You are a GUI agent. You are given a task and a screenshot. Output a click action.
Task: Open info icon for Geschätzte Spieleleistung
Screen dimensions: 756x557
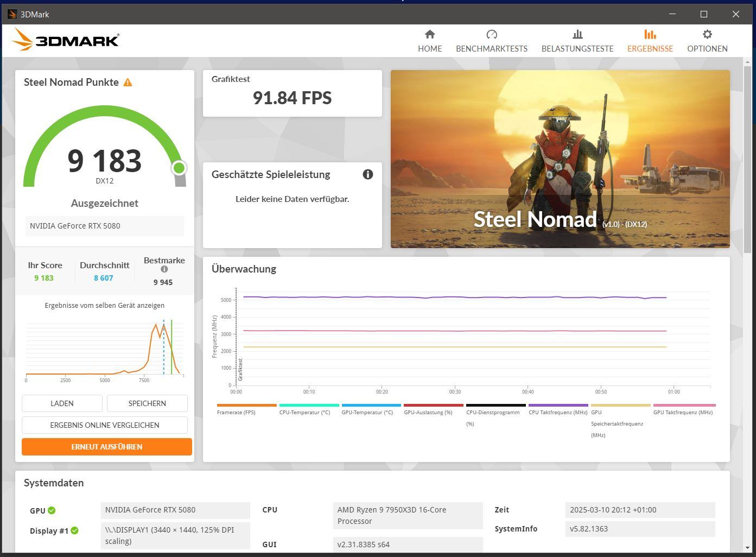368,174
